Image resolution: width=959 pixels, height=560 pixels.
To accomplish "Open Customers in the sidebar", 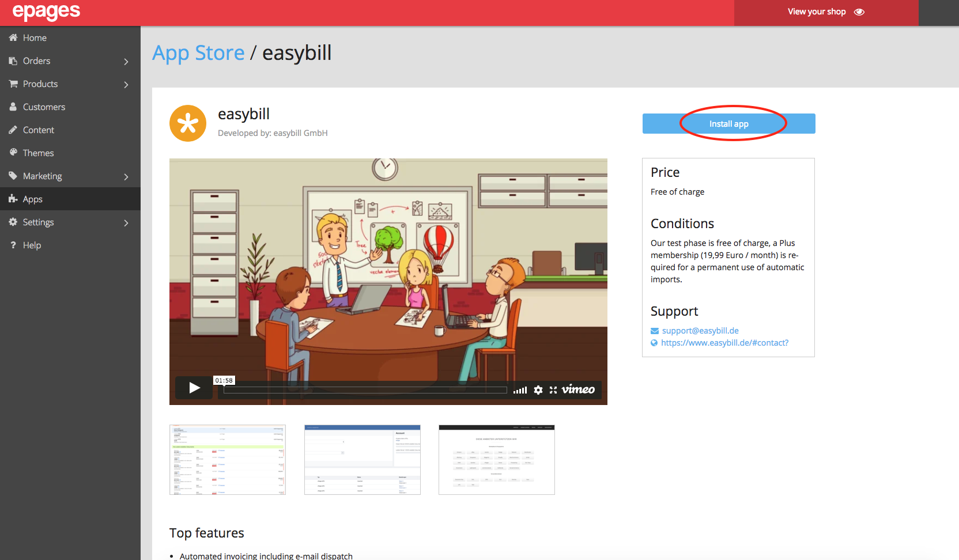I will click(70, 107).
